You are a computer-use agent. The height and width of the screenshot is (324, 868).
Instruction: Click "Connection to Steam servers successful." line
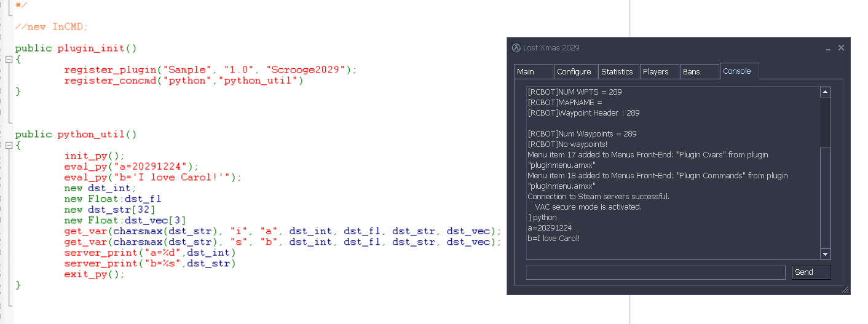pos(599,197)
